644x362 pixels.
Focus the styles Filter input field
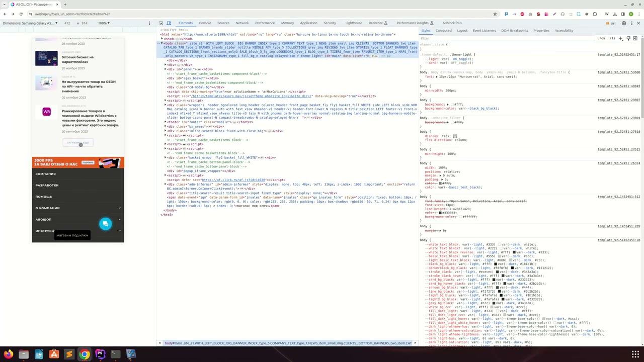[507, 38]
